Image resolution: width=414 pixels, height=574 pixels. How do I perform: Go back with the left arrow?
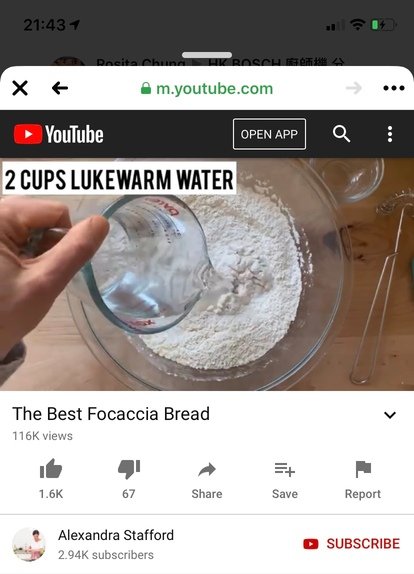[x=60, y=88]
